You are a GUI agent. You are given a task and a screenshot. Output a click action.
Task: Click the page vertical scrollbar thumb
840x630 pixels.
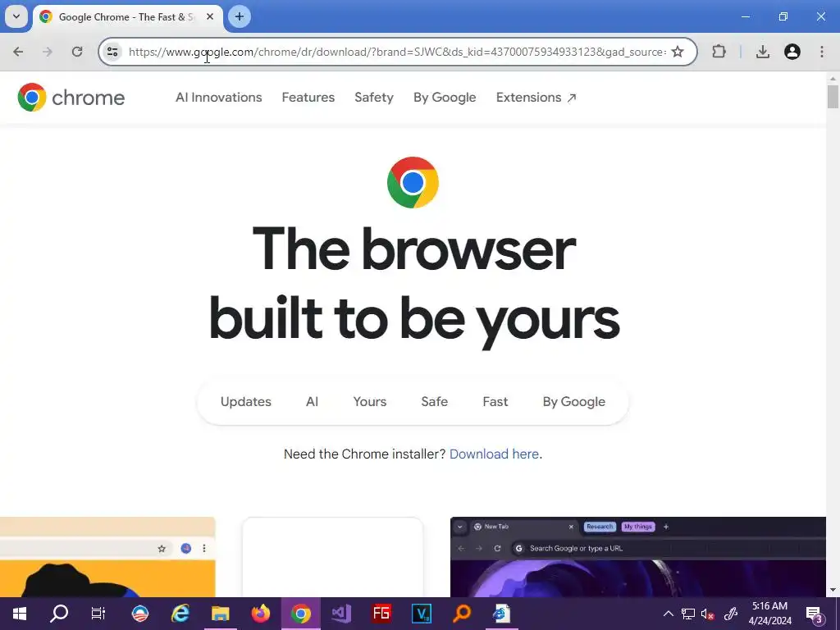pos(833,97)
